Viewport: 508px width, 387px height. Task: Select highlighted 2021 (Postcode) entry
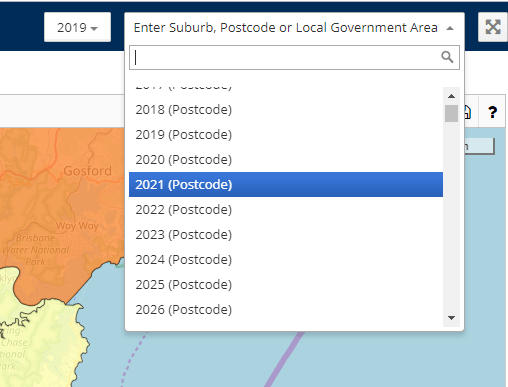(x=286, y=185)
